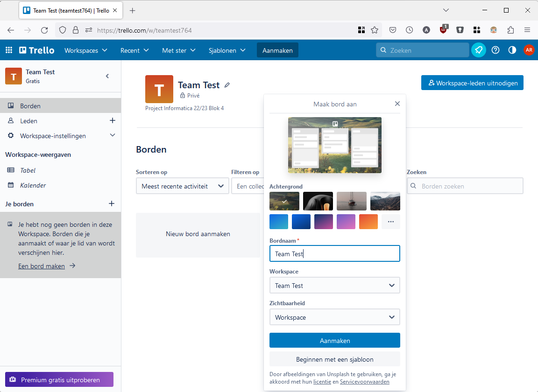538x392 pixels.
Task: Click in the Bordnaam text field
Action: 334,254
